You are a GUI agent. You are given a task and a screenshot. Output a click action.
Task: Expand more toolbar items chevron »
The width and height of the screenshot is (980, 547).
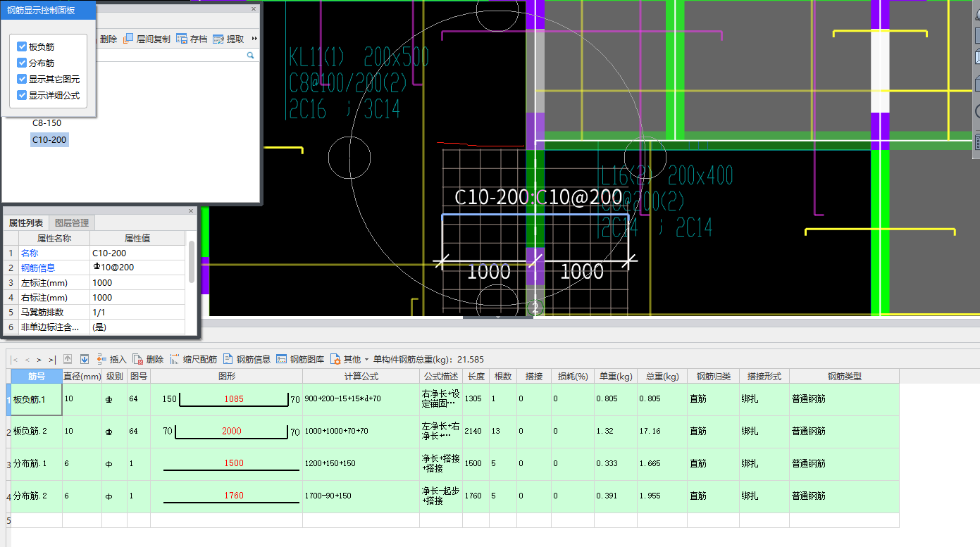tap(254, 39)
